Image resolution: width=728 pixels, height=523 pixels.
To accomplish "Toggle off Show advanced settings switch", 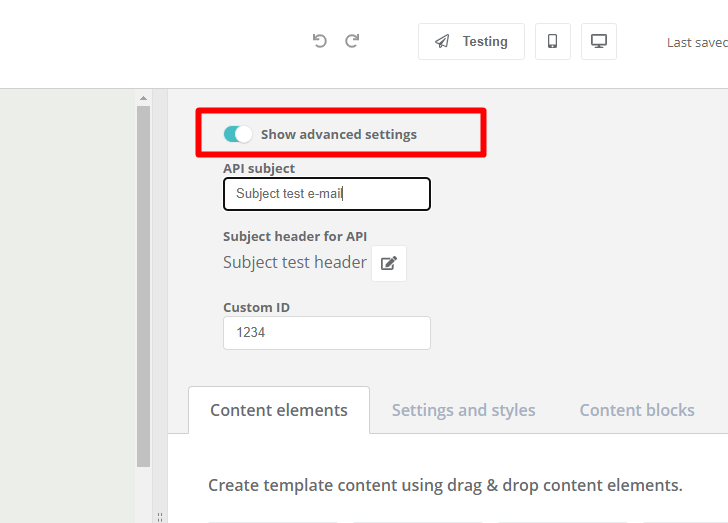I will [238, 134].
